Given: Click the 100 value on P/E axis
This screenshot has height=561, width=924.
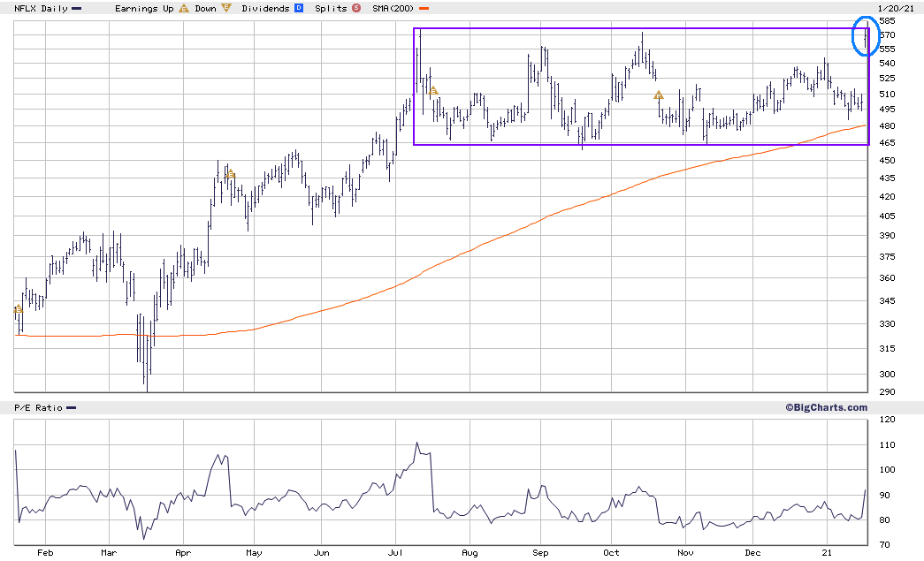Looking at the screenshot, I should point(888,470).
